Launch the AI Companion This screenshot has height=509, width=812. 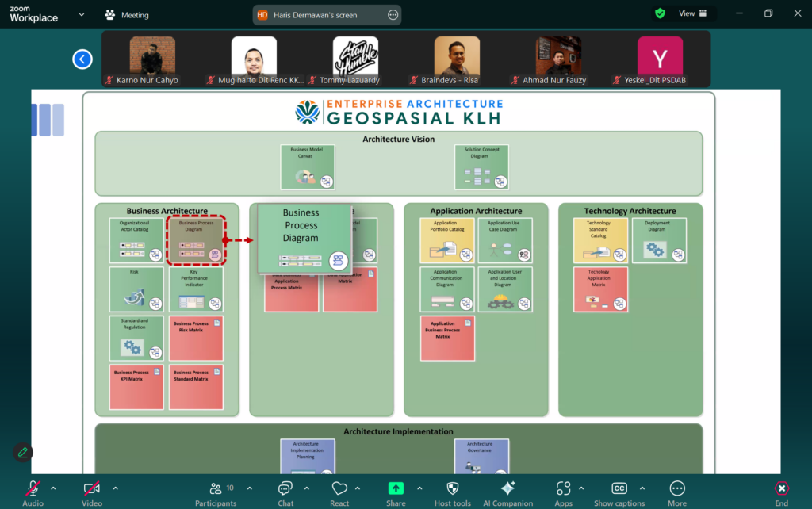[508, 489]
